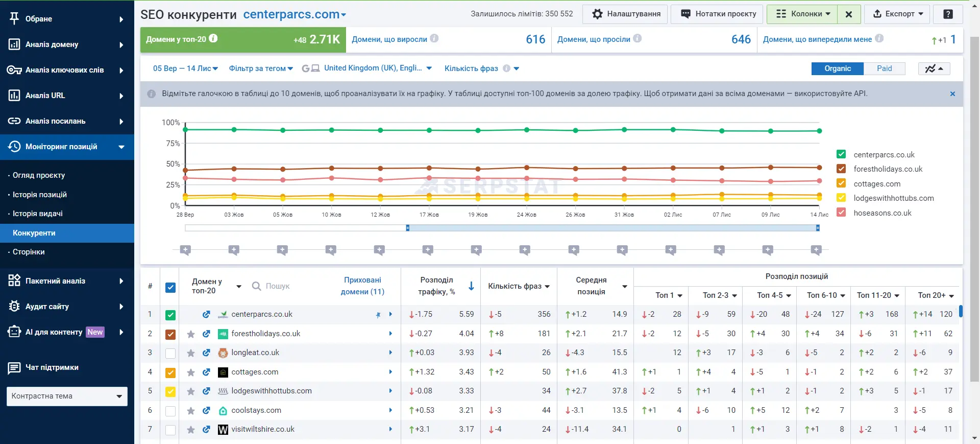Click the Налаштування button

(625, 14)
